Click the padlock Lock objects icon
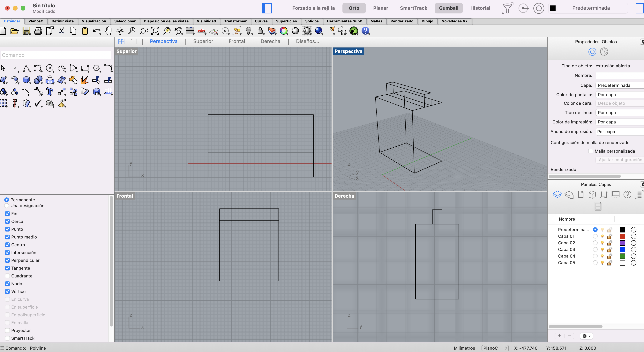 click(x=260, y=31)
